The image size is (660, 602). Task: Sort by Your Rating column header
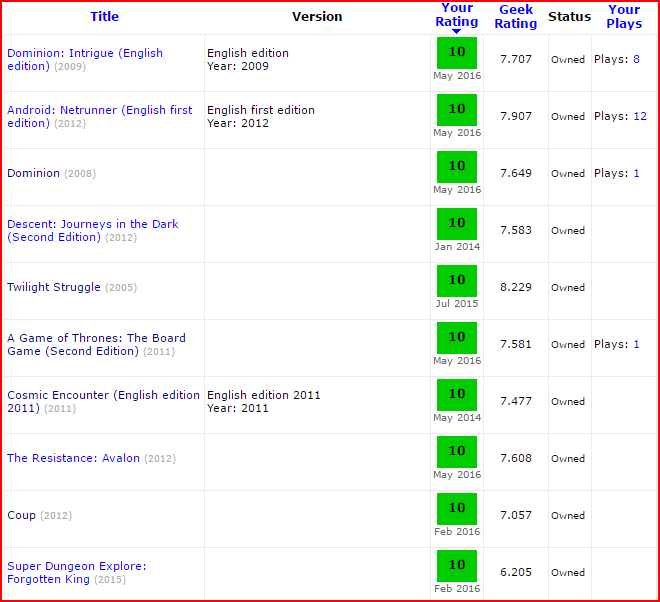[457, 15]
